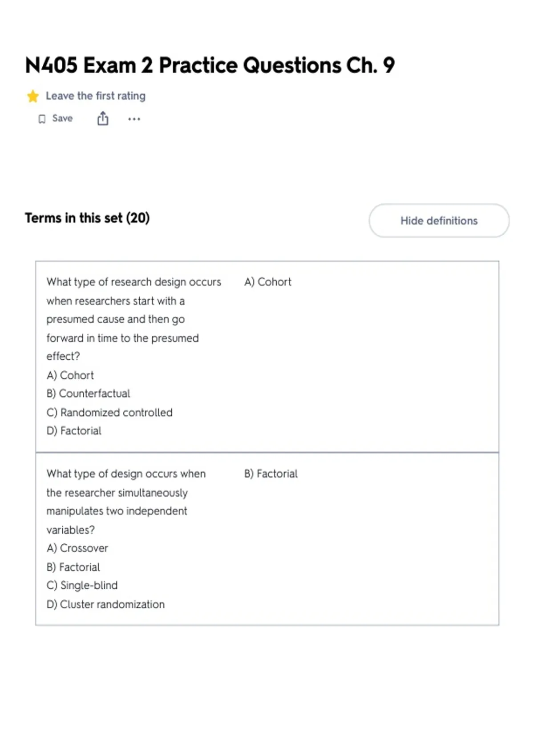The height and width of the screenshot is (756, 534).
Task: Choose the "C) Randomized controlled" option
Action: pos(109,413)
